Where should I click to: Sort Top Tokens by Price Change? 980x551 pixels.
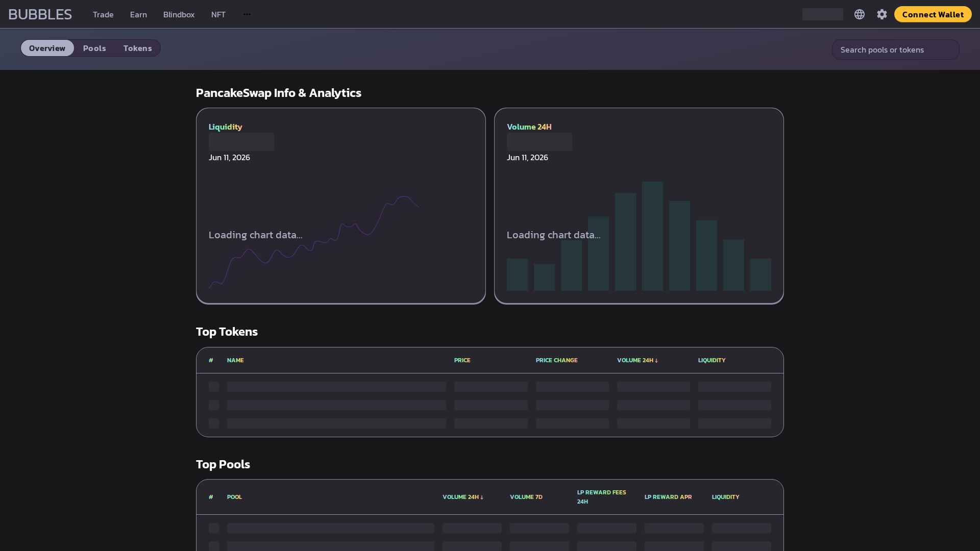point(556,360)
